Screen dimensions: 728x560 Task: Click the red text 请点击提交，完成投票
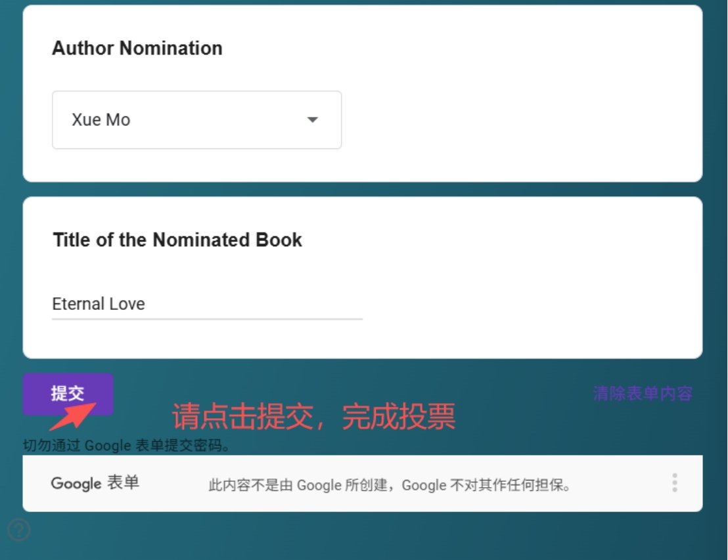pos(313,416)
